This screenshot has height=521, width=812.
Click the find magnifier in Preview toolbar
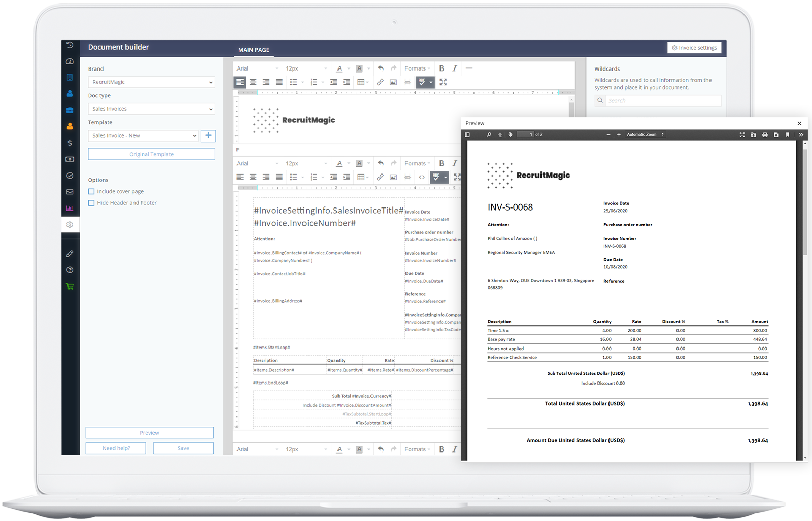click(489, 135)
